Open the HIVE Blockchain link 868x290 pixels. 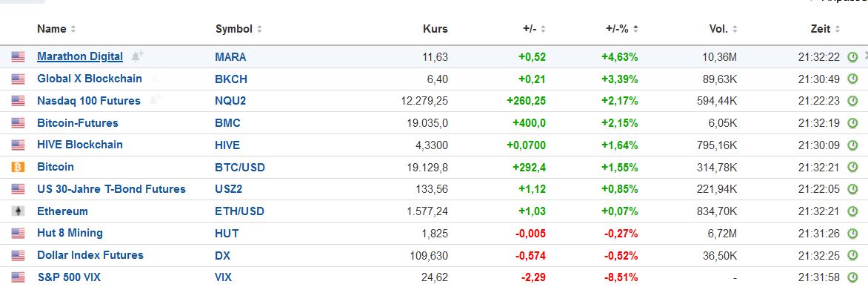(80, 145)
